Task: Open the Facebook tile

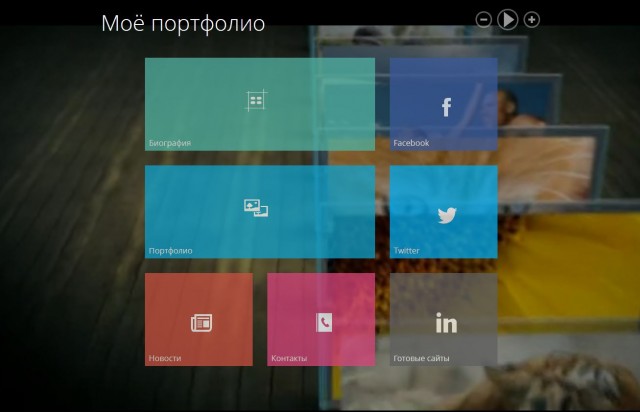Action: (x=443, y=104)
